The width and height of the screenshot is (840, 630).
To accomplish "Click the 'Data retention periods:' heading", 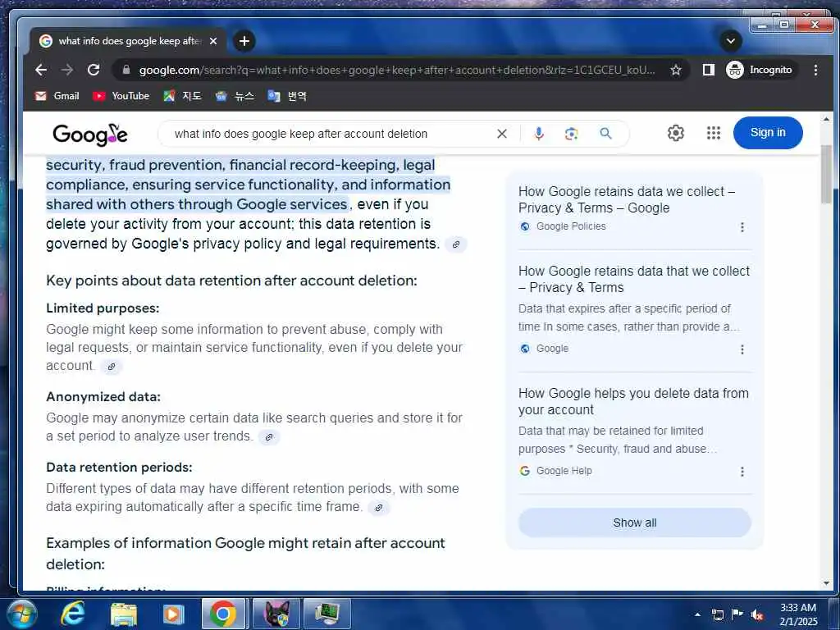I will [119, 467].
